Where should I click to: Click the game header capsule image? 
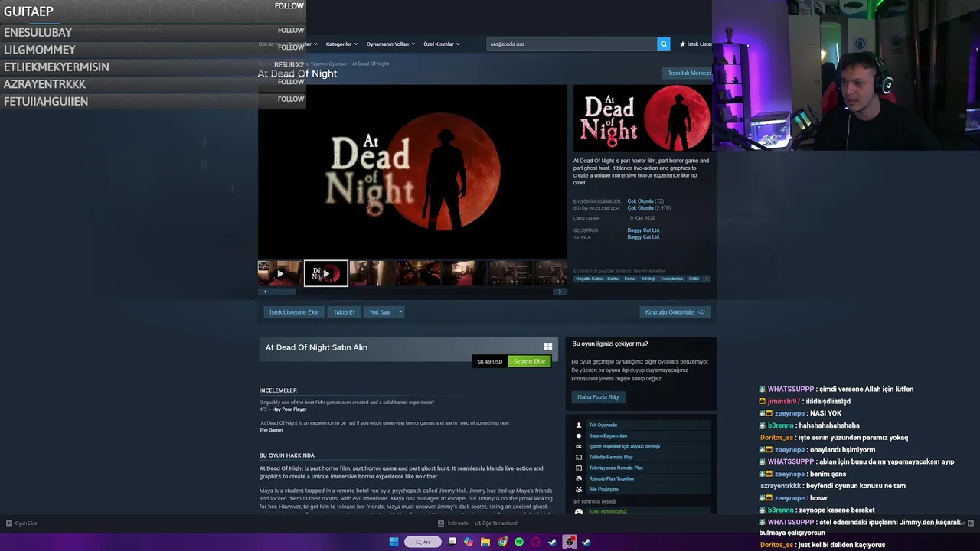click(x=642, y=118)
